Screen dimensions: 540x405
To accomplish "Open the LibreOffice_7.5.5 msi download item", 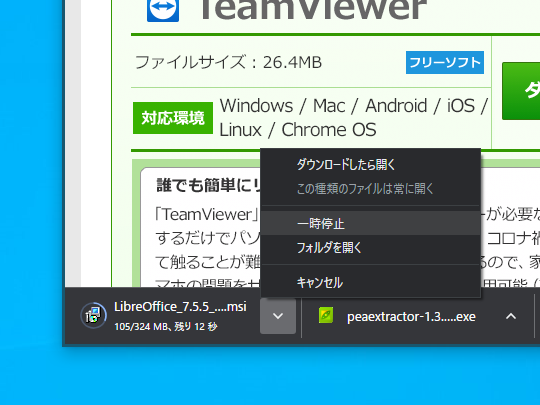I will [163, 316].
